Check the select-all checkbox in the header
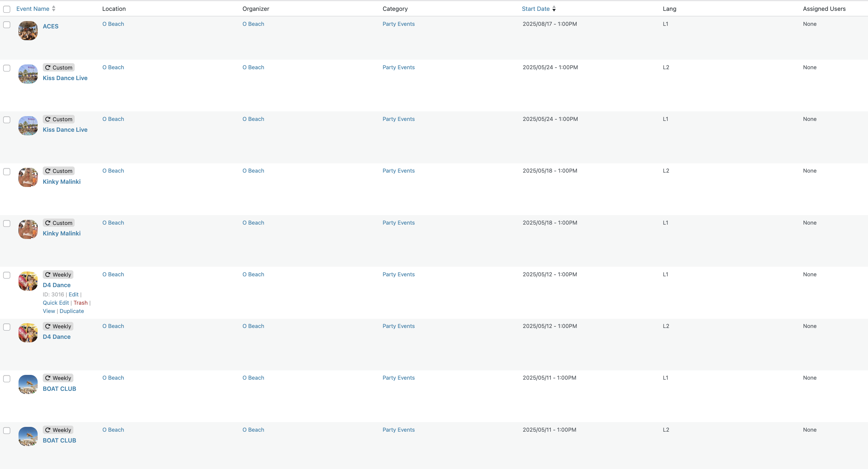 [x=7, y=9]
